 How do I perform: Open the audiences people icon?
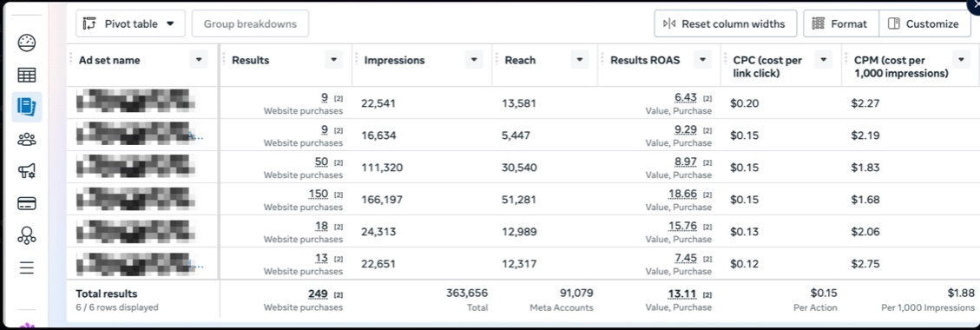point(26,139)
